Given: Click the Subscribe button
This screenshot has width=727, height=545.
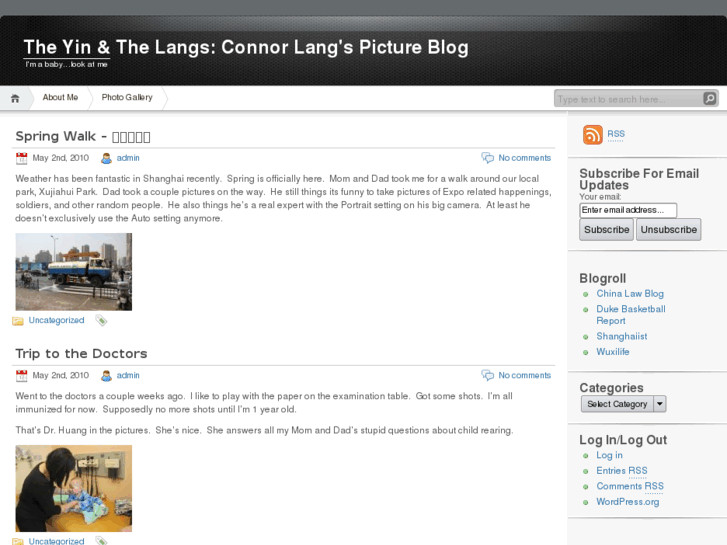Looking at the screenshot, I should (606, 230).
